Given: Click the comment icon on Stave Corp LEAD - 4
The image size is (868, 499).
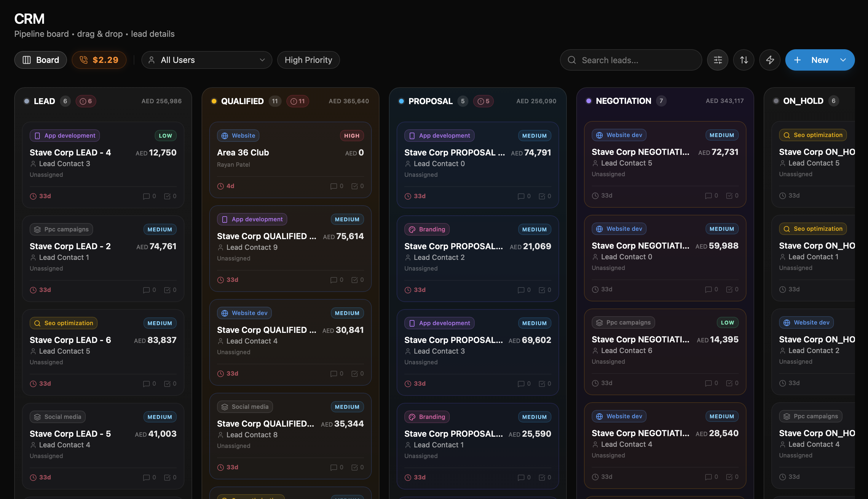Looking at the screenshot, I should pyautogui.click(x=146, y=196).
